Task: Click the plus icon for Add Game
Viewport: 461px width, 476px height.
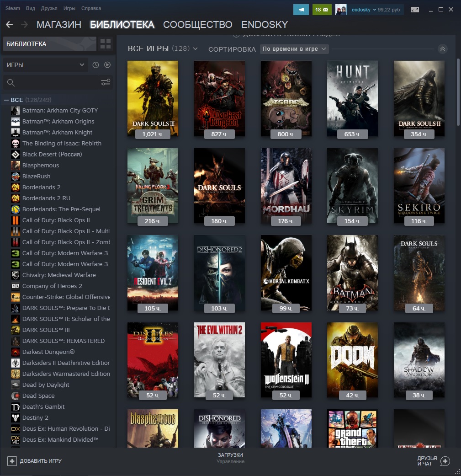Action: click(x=12, y=461)
